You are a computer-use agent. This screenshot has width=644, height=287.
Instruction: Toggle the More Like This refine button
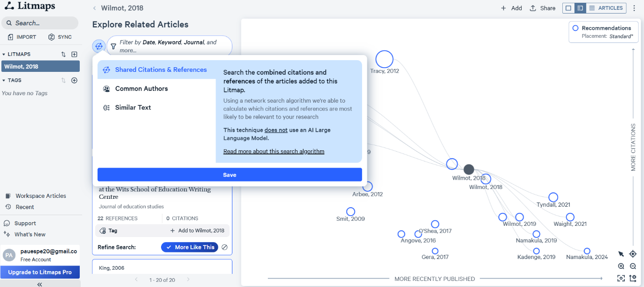(x=190, y=247)
